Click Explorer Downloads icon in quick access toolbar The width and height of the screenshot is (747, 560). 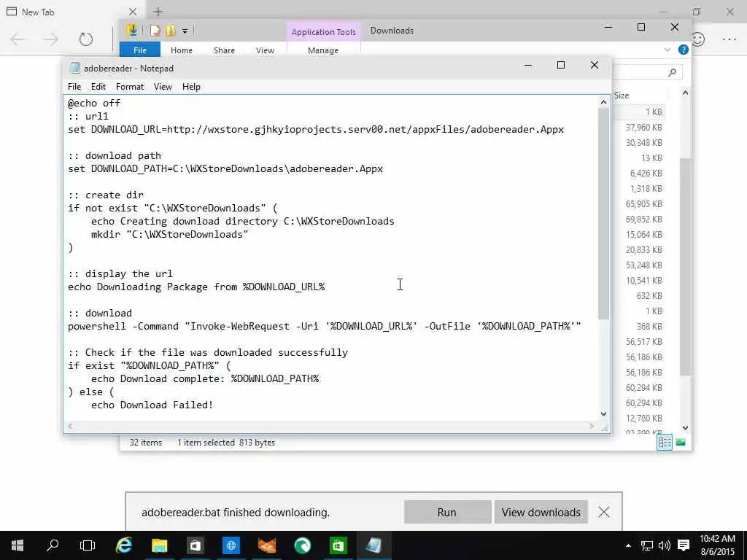tap(132, 31)
